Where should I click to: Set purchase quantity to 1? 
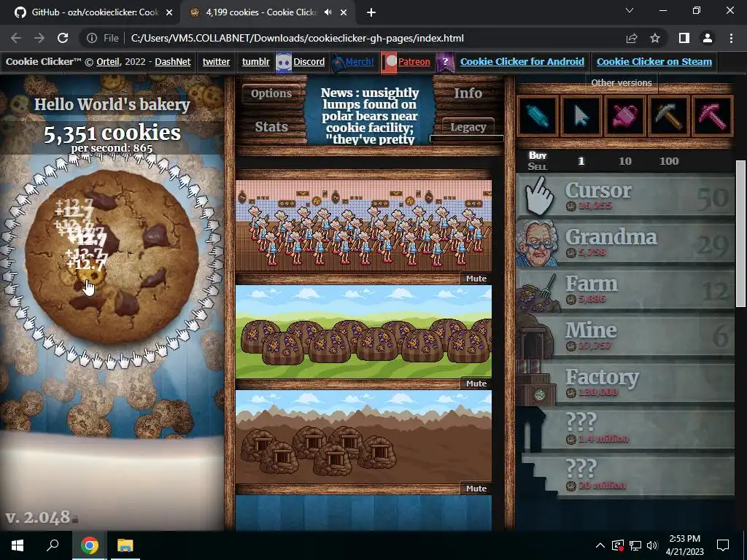tap(581, 161)
